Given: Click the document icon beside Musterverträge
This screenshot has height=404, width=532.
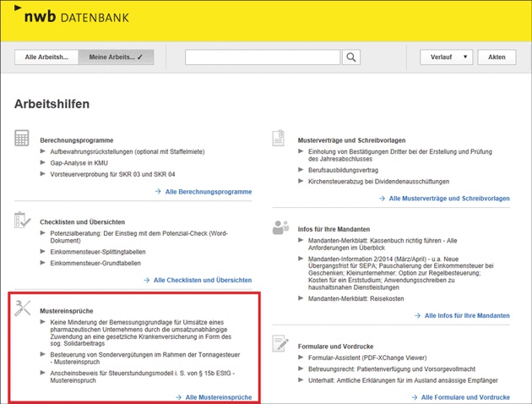Looking at the screenshot, I should coord(280,138).
